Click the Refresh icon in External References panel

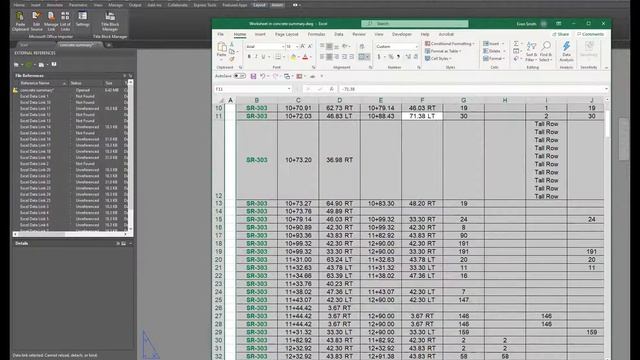(x=29, y=64)
